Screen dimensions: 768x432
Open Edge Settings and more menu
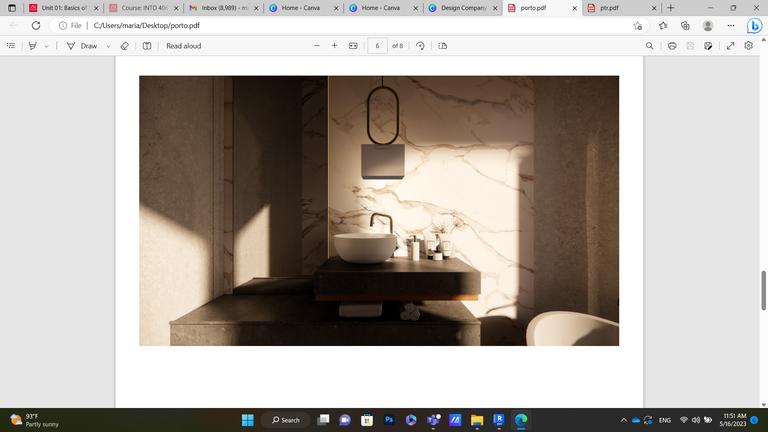point(731,26)
